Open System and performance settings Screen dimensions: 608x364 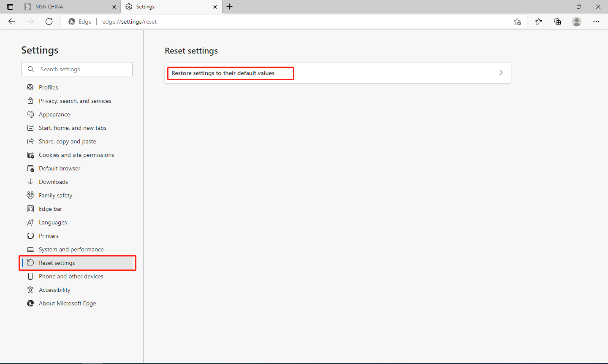[71, 249]
